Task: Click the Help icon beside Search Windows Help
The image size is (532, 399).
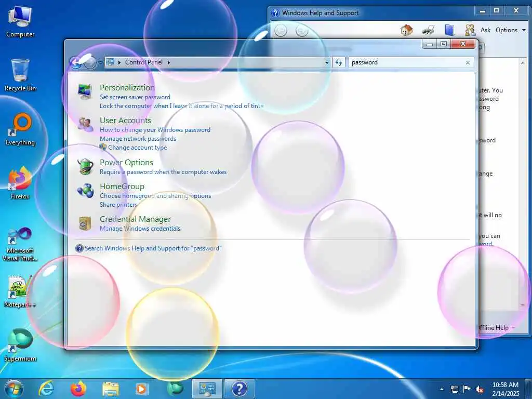Action: pyautogui.click(x=79, y=248)
